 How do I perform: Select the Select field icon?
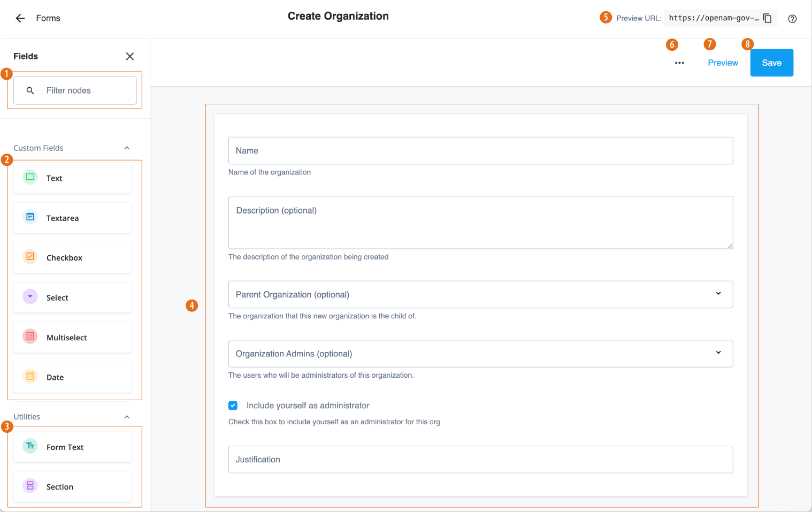coord(29,297)
